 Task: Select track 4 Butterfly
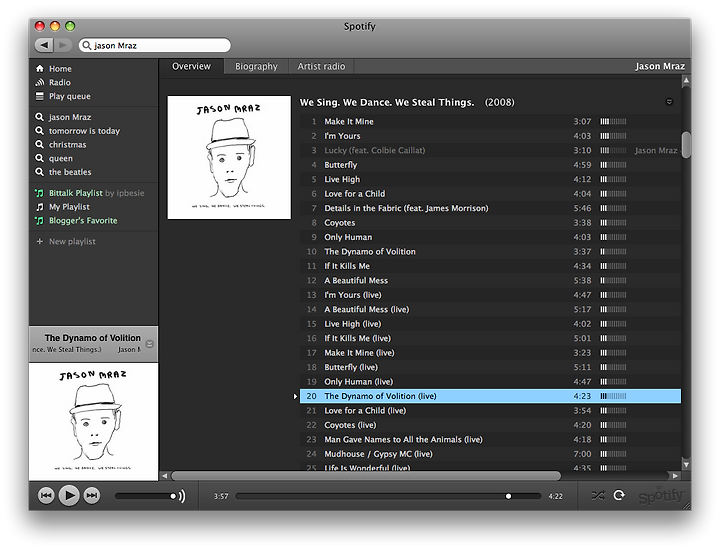point(490,165)
